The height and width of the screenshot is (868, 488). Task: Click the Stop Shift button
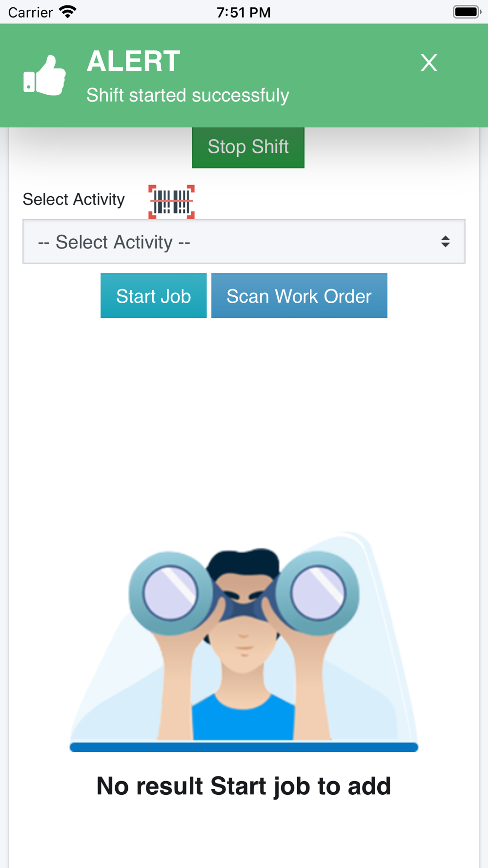(x=248, y=147)
